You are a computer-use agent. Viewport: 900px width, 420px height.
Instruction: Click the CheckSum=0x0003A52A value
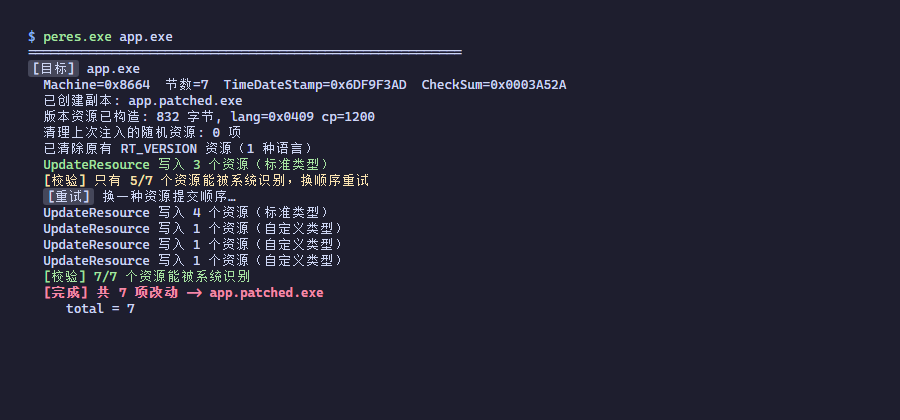(494, 85)
